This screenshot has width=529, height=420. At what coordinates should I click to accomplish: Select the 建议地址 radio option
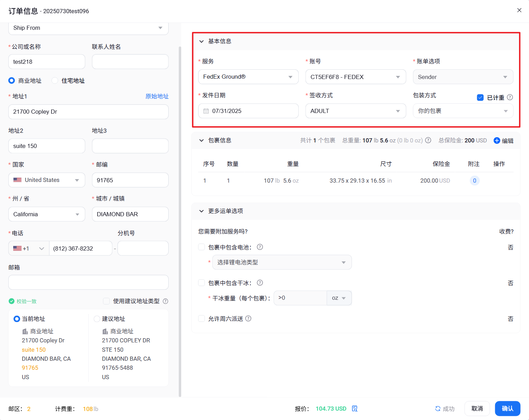[x=97, y=319]
